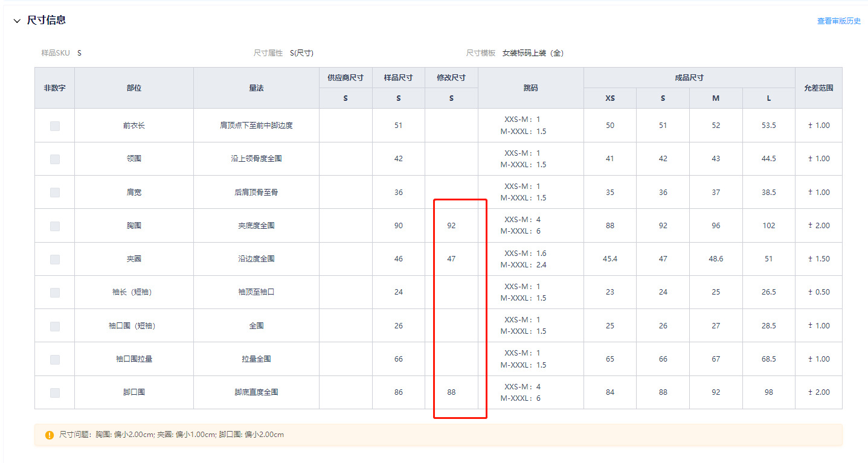Click the L size column header
Screen dimensions: 868x463
click(x=769, y=98)
